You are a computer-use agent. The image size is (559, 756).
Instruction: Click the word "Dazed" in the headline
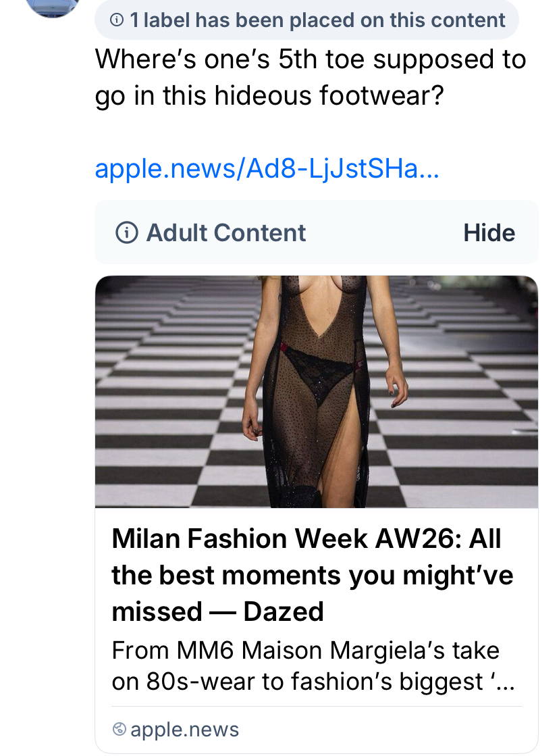pyautogui.click(x=284, y=612)
